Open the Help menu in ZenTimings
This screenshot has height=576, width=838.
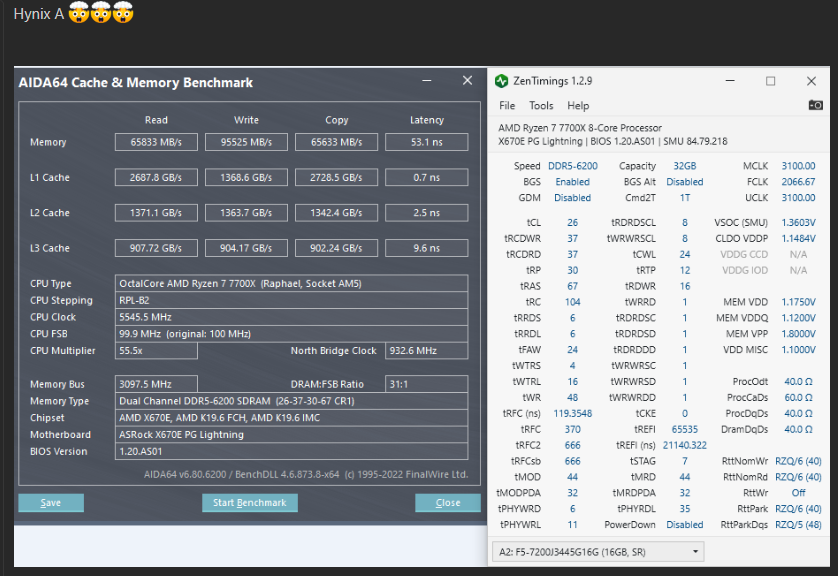[x=578, y=106]
